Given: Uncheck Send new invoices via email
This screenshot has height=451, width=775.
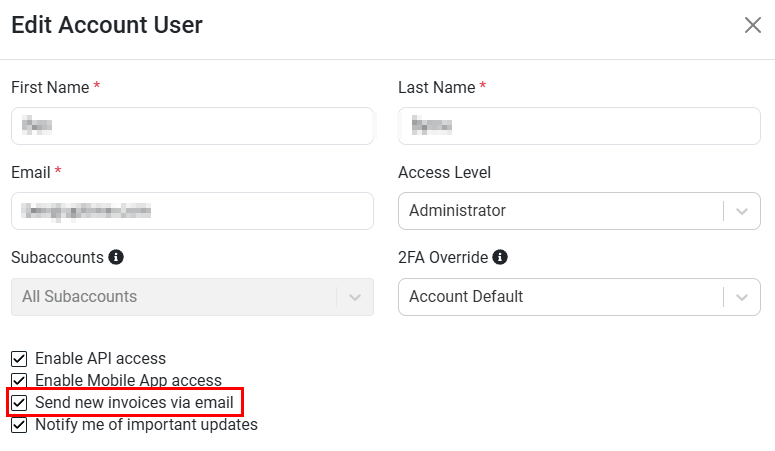Looking at the screenshot, I should click(19, 403).
